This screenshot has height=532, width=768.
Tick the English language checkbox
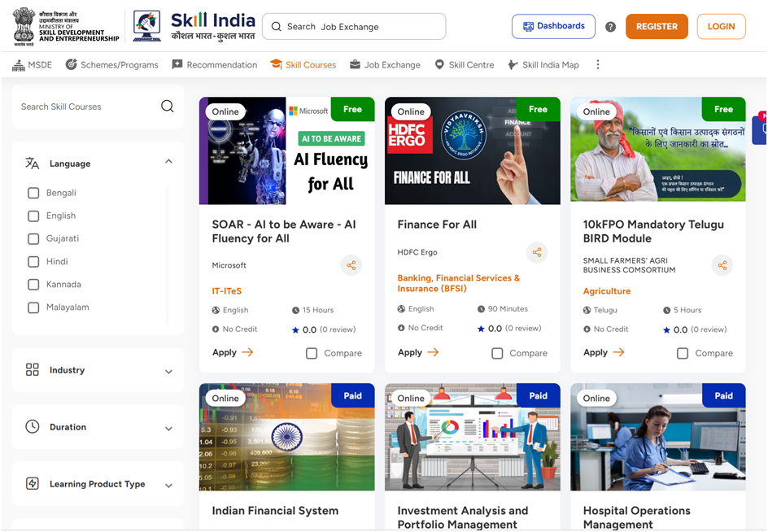pos(33,216)
